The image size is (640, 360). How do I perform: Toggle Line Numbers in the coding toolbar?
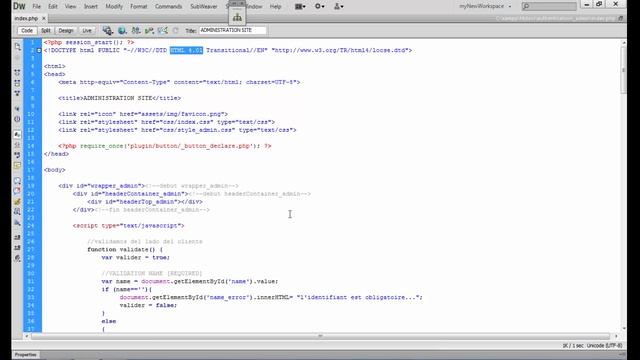(17, 134)
